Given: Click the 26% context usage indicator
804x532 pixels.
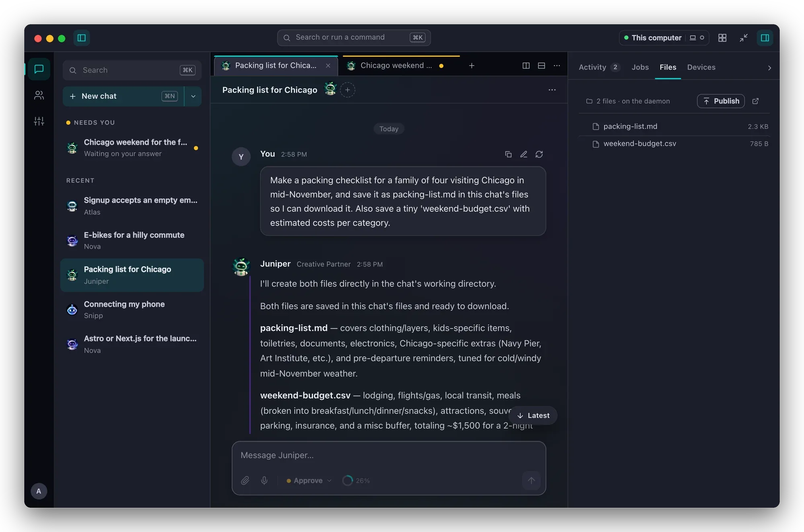Looking at the screenshot, I should tap(356, 481).
